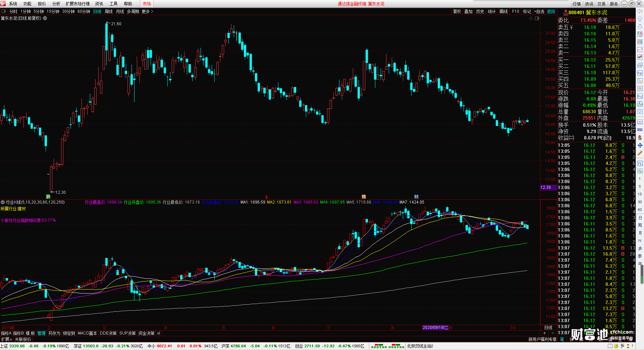This screenshot has width=644, height=350.
Task: Open the candlestick chart icon
Action: [640, 57]
